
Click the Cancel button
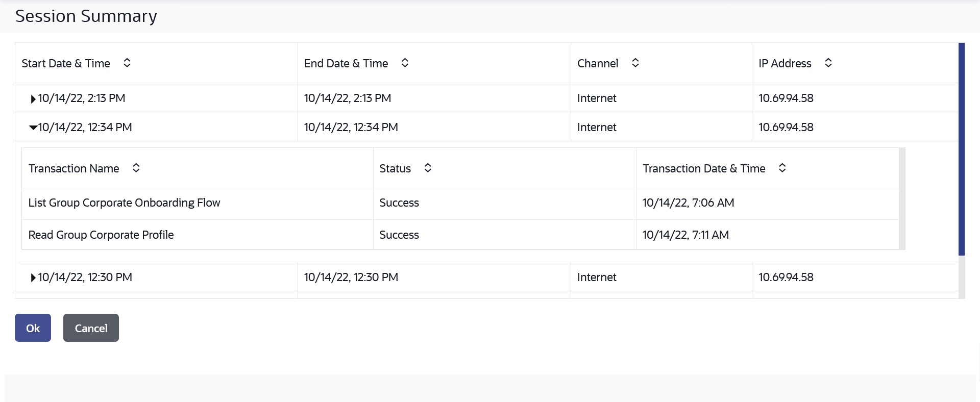[91, 328]
